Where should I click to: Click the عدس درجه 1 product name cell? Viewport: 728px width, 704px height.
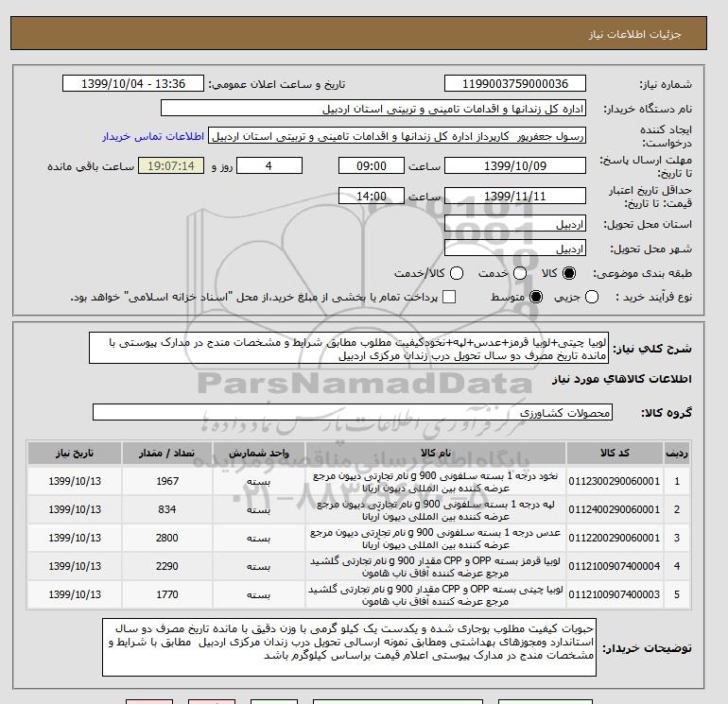(x=436, y=538)
